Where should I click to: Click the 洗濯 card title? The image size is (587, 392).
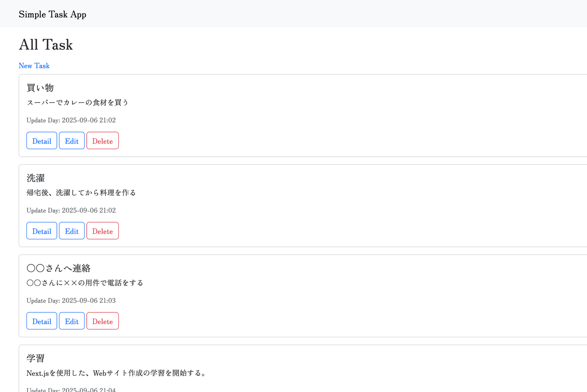(36, 178)
